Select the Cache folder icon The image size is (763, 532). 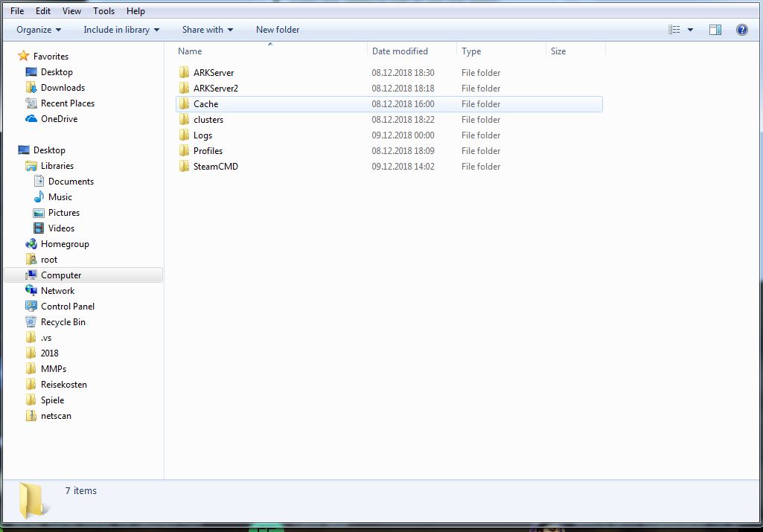pos(184,103)
